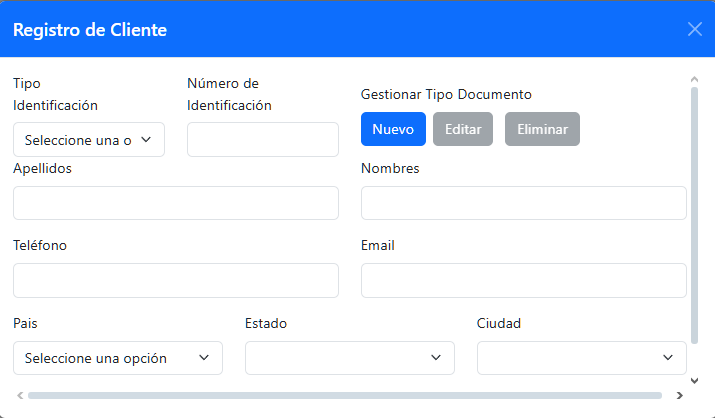Expand the Estado dropdown
This screenshot has height=418, width=715.
click(350, 358)
